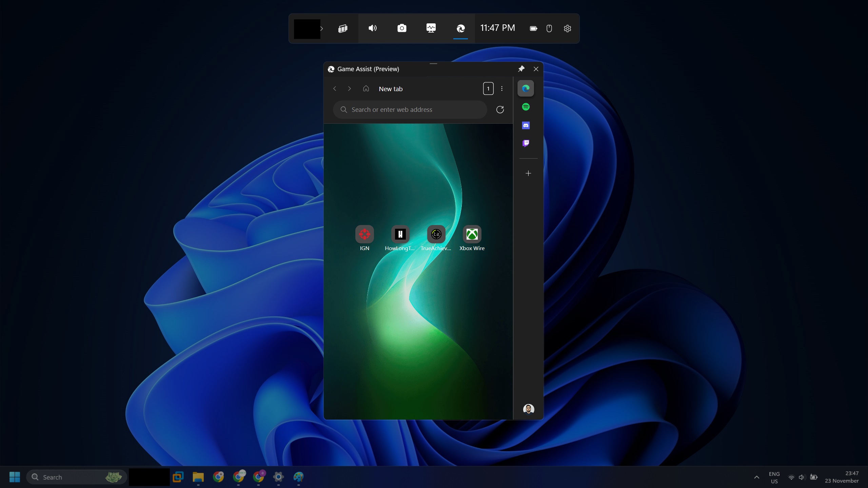Open the tab switcher showing 1 tab
Viewport: 868px width, 488px height.
click(x=488, y=88)
